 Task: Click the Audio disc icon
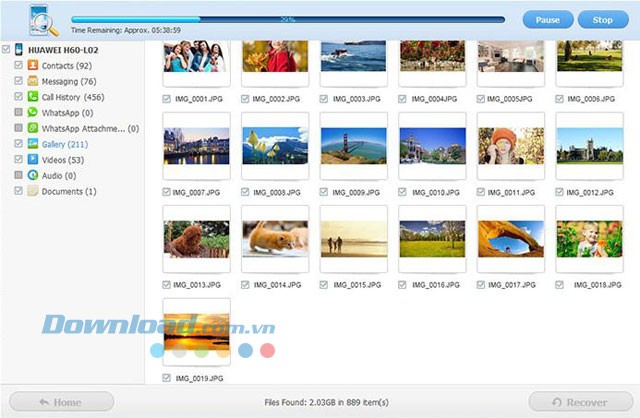pyautogui.click(x=33, y=175)
